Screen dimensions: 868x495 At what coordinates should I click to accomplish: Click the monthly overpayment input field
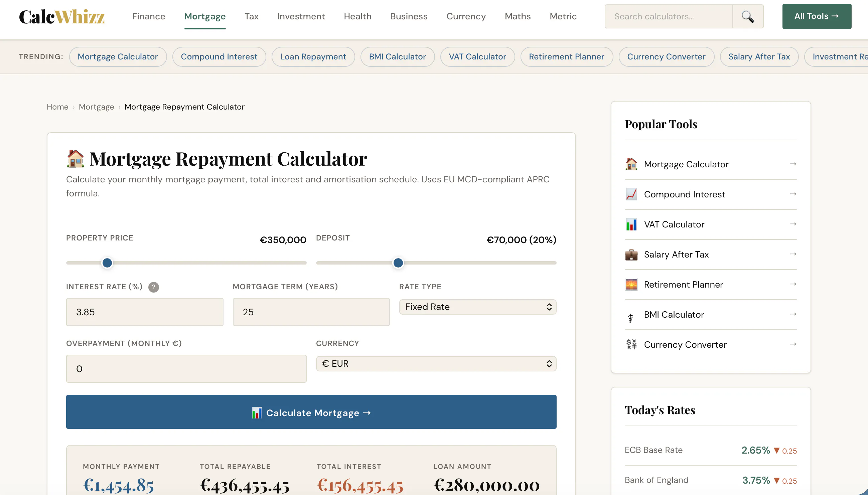[x=186, y=368]
